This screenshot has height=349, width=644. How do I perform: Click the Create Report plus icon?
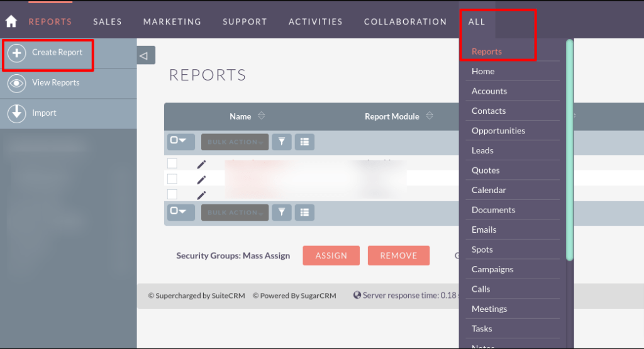17,53
